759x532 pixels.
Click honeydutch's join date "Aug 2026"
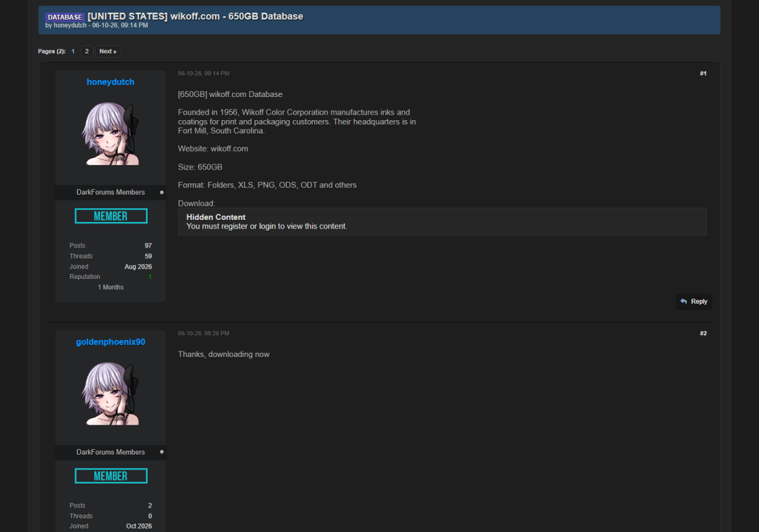coord(138,267)
